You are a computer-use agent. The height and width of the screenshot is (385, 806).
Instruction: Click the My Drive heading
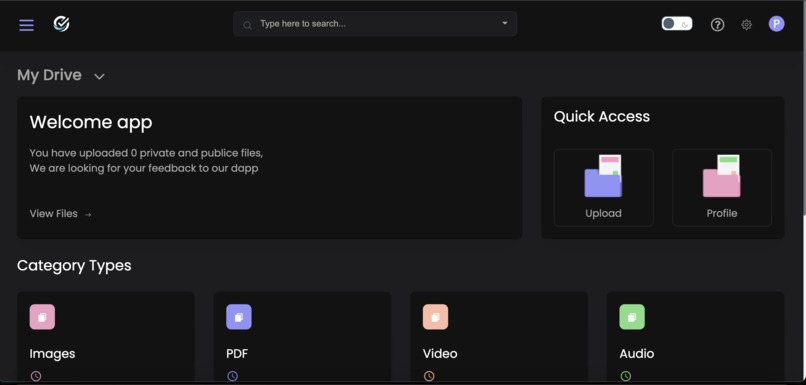coord(49,75)
